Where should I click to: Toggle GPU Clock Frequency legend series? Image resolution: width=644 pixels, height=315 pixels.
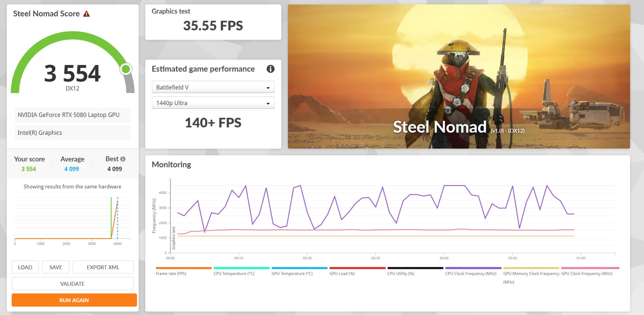(587, 273)
